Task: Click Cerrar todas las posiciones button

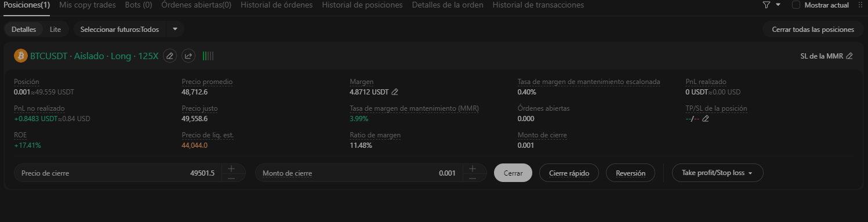Action: 813,29
